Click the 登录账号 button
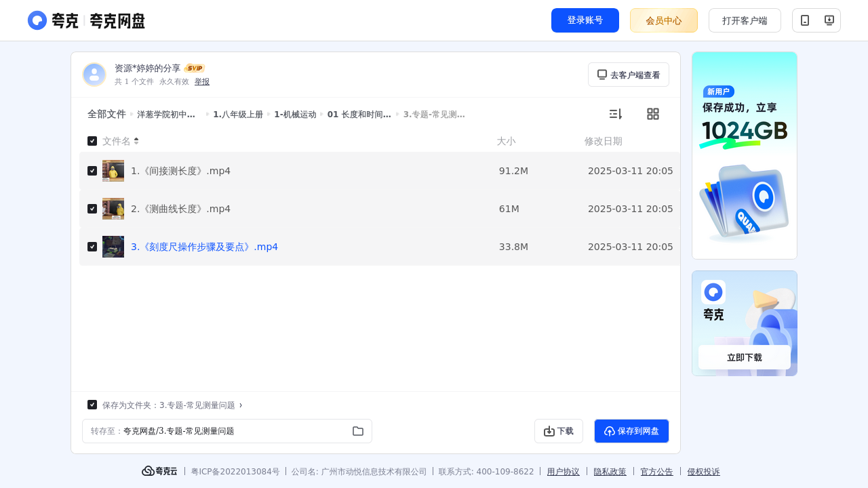 (x=585, y=20)
